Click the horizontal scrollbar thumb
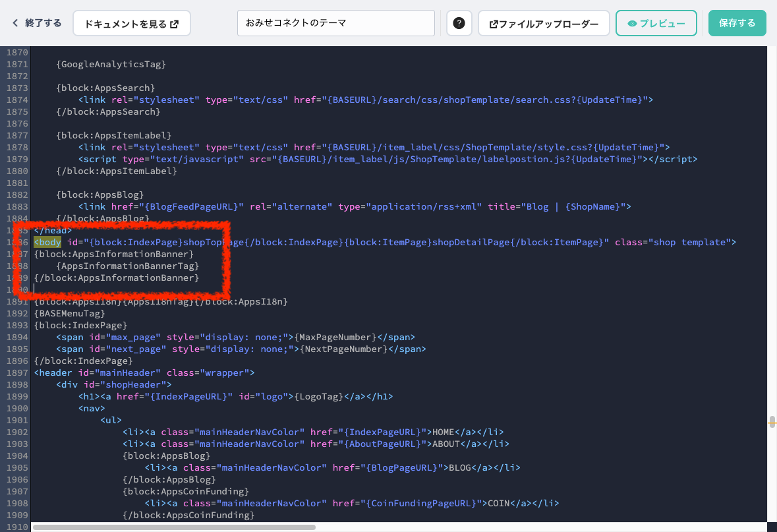 click(174, 527)
